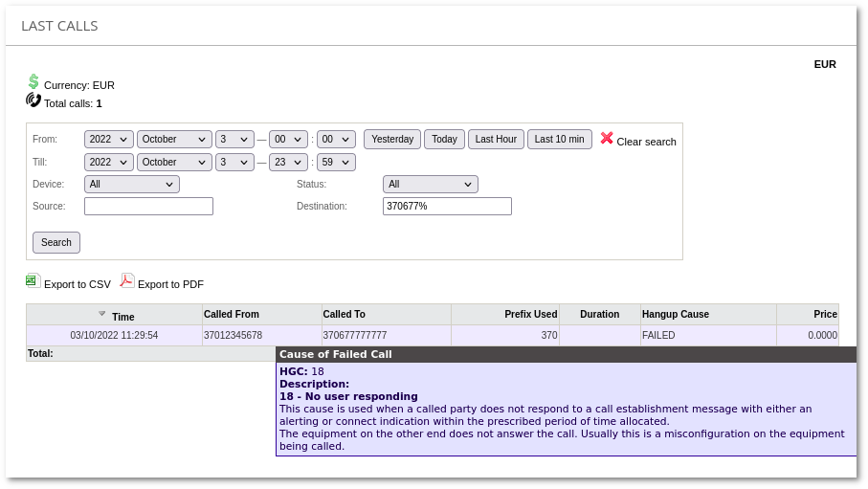Open the Till month dropdown

coord(174,163)
